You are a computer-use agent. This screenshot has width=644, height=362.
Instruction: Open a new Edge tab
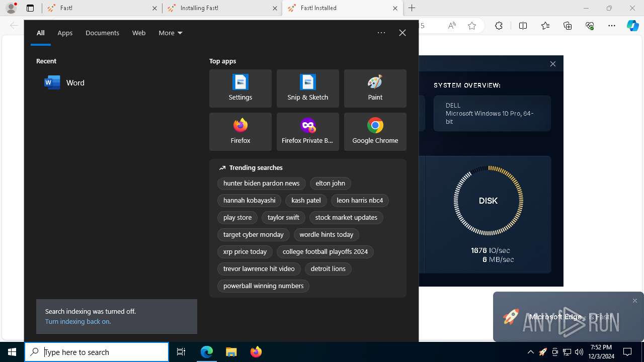[412, 8]
